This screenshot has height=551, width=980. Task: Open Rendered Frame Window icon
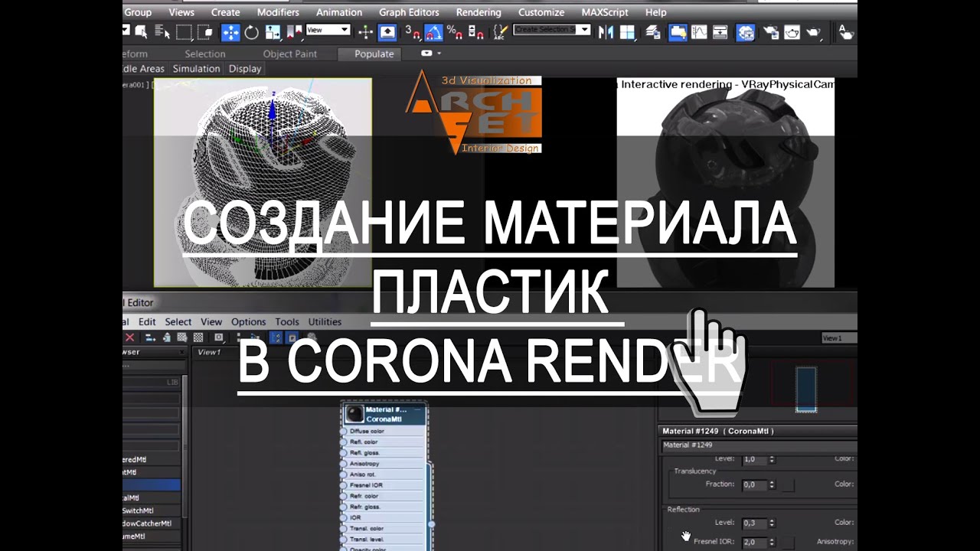pos(792,32)
